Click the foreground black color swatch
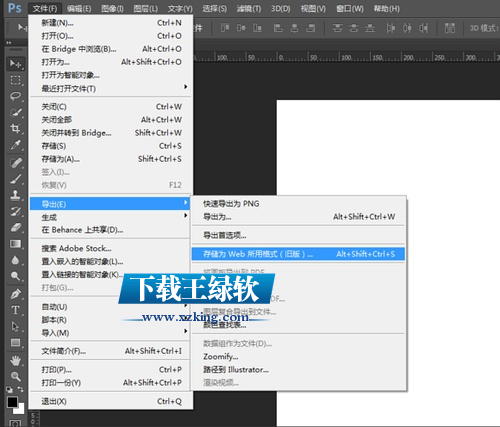 pos(12,402)
